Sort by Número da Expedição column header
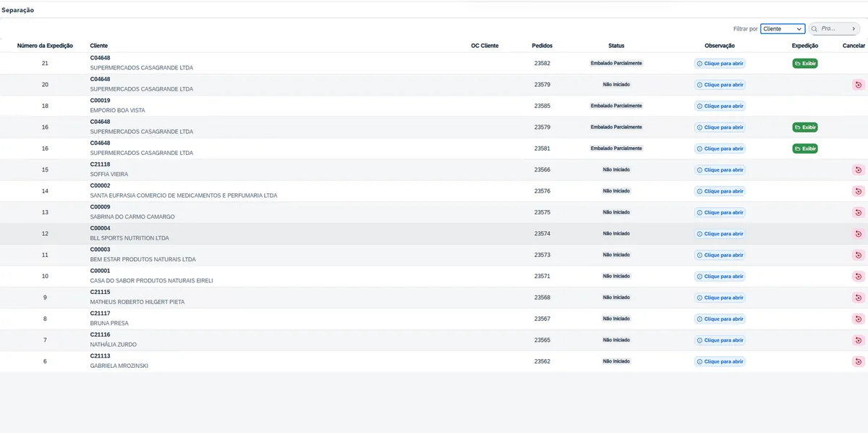This screenshot has width=868, height=433. tap(45, 46)
